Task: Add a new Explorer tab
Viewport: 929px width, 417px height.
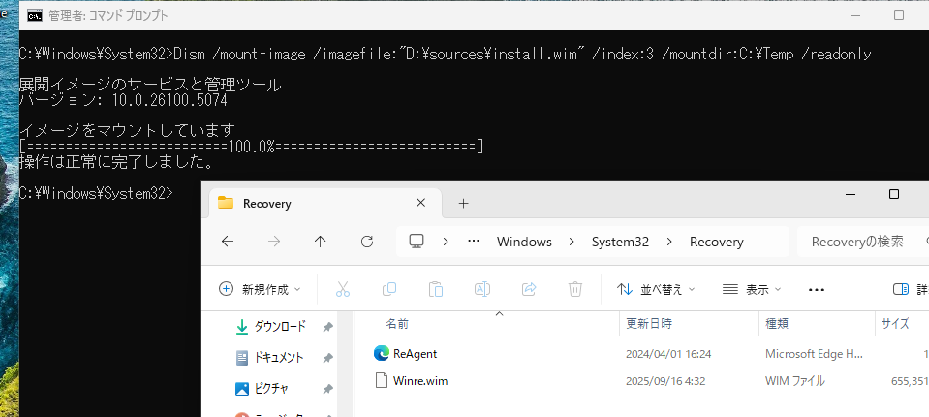Action: (x=463, y=203)
